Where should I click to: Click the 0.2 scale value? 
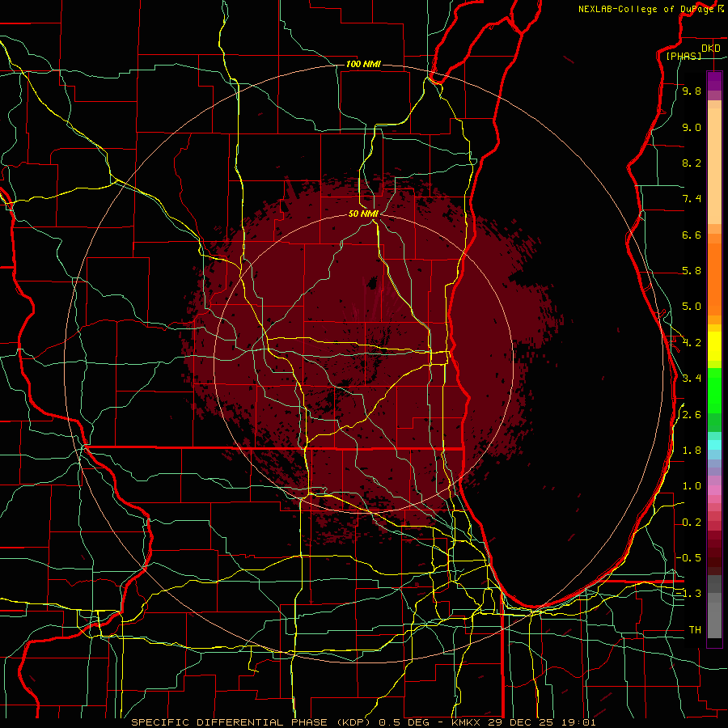pyautogui.click(x=692, y=523)
